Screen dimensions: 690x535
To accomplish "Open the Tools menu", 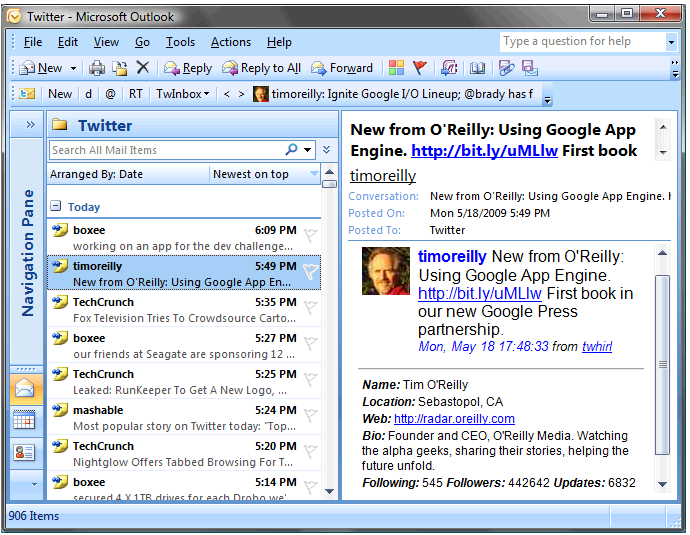I will (x=180, y=42).
